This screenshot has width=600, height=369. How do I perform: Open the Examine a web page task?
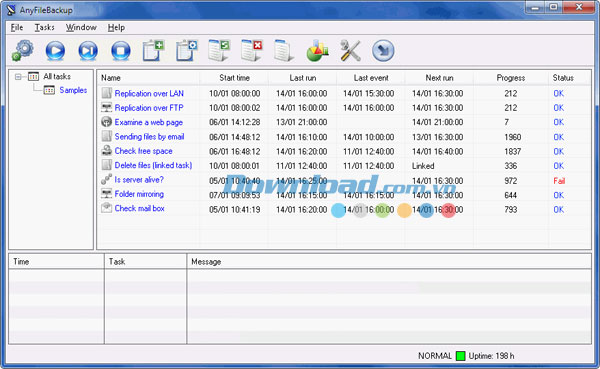pos(149,122)
